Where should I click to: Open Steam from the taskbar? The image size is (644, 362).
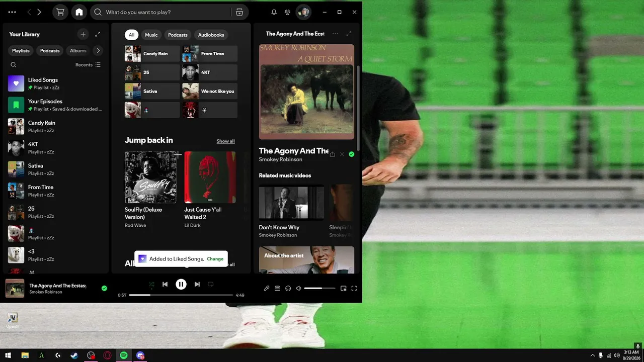74,355
